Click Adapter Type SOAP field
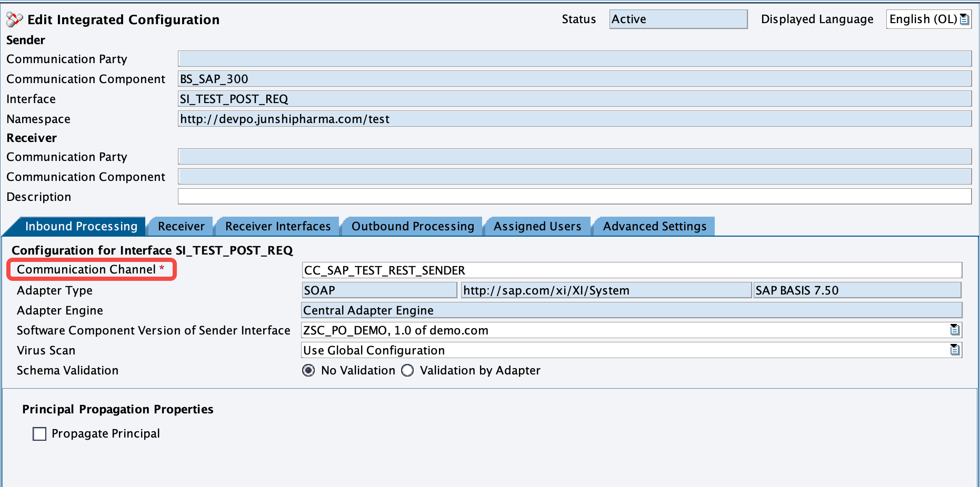980x487 pixels. click(x=379, y=290)
